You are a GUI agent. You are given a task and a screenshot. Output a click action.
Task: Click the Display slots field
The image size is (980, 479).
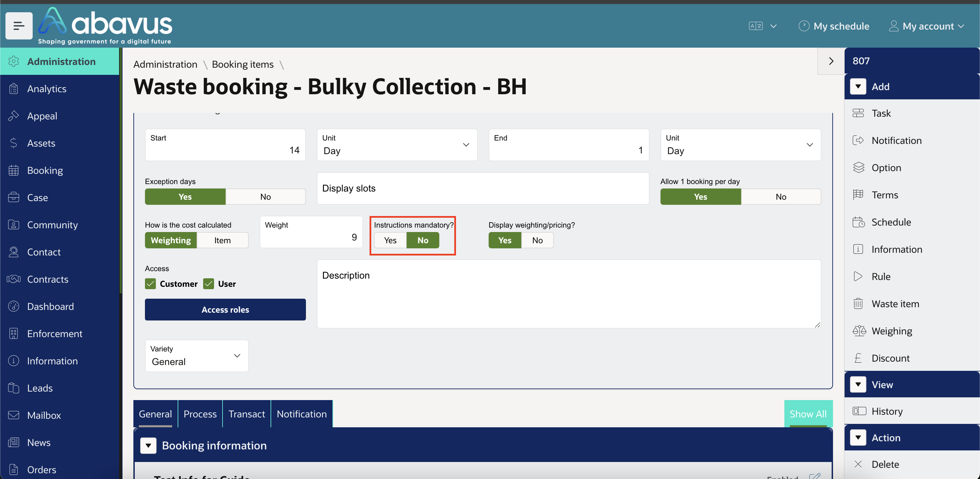pos(483,188)
